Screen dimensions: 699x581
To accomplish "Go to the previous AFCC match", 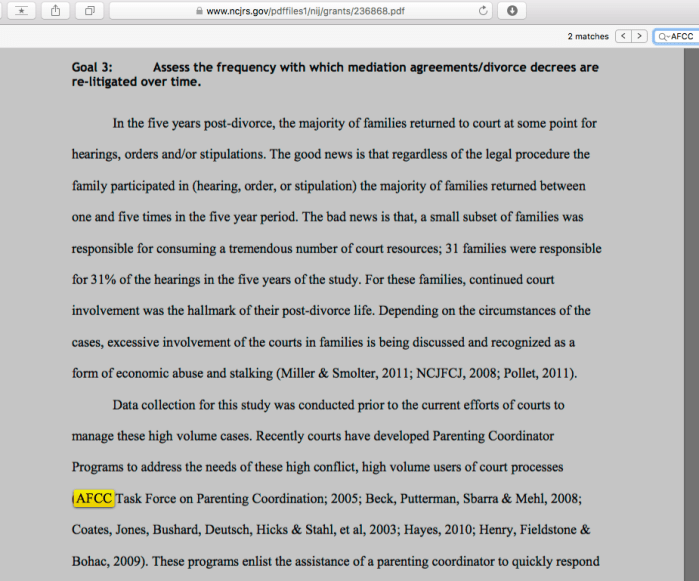I will 623,36.
